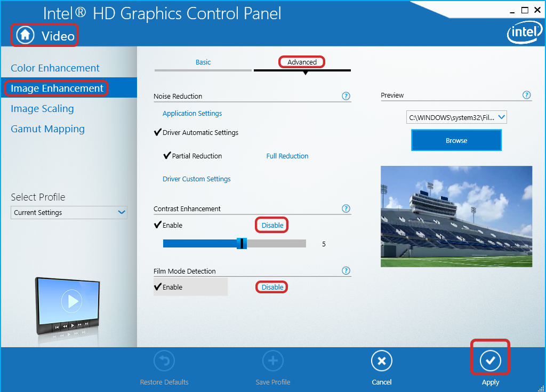Switch to the Basic tab
The height and width of the screenshot is (392, 546).
[203, 62]
